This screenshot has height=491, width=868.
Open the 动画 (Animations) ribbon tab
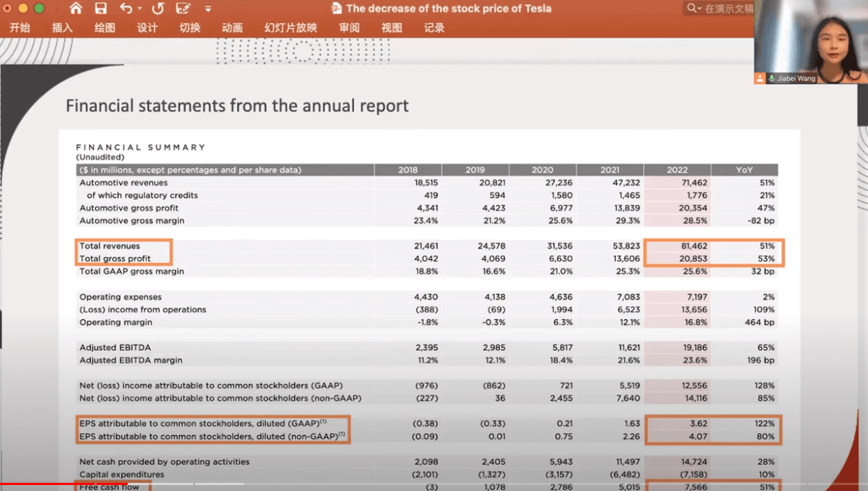[x=232, y=28]
